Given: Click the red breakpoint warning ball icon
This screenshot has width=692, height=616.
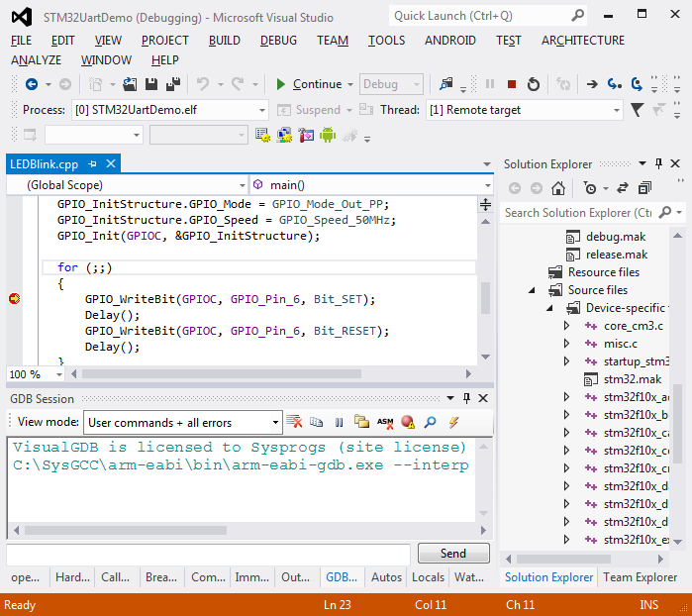Looking at the screenshot, I should coord(407,422).
